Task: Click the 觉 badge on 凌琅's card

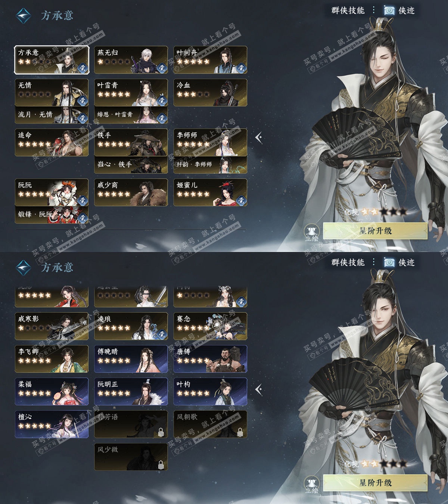Action: click(x=162, y=334)
